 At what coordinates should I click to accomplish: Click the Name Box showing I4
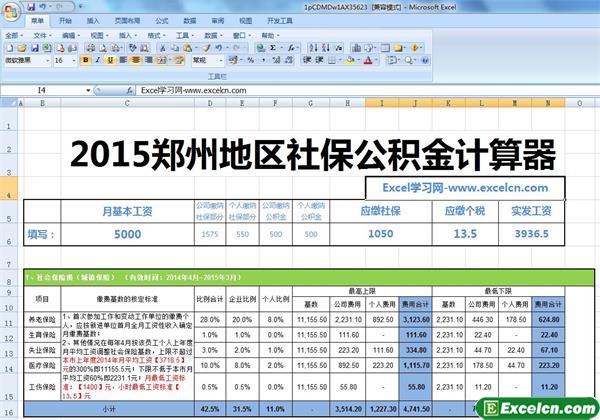[x=43, y=90]
